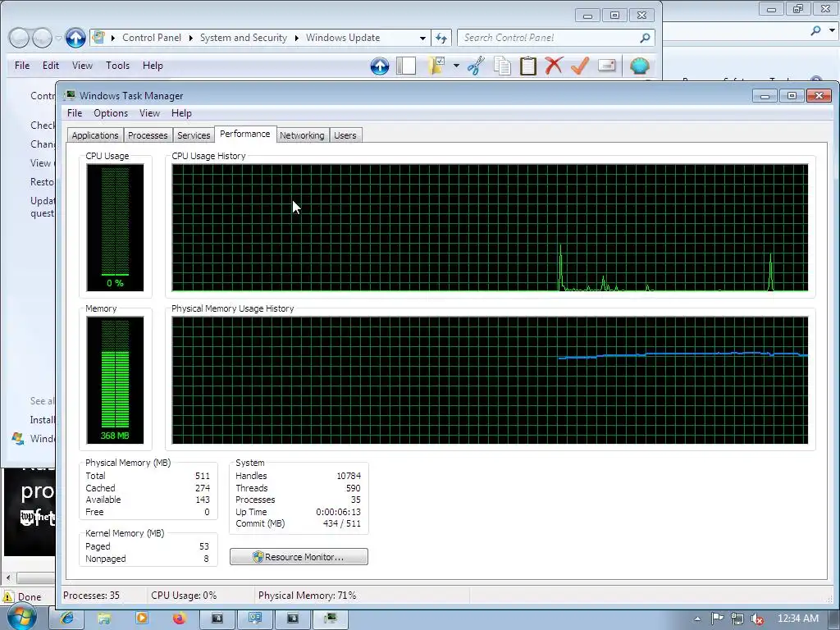Click the Resource Monitor button
The height and width of the screenshot is (630, 840).
[x=299, y=557]
